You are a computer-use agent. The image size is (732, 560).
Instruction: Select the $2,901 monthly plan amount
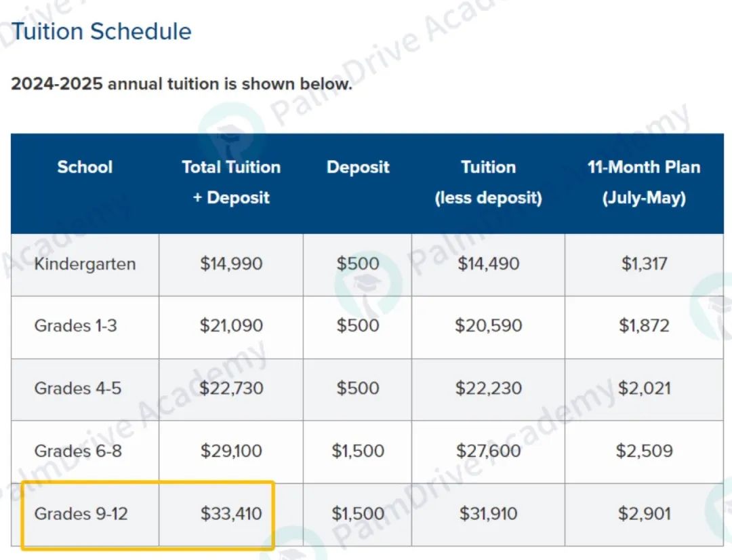point(645,514)
